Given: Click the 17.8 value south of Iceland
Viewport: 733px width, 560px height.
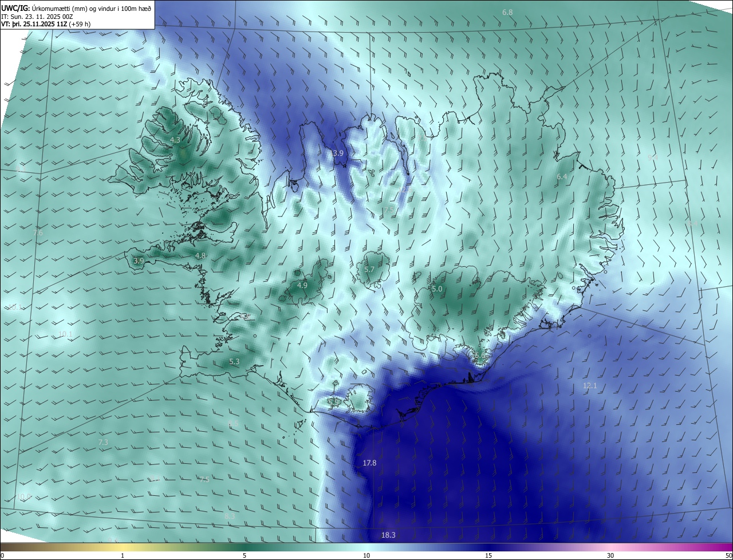Looking at the screenshot, I should coord(370,463).
